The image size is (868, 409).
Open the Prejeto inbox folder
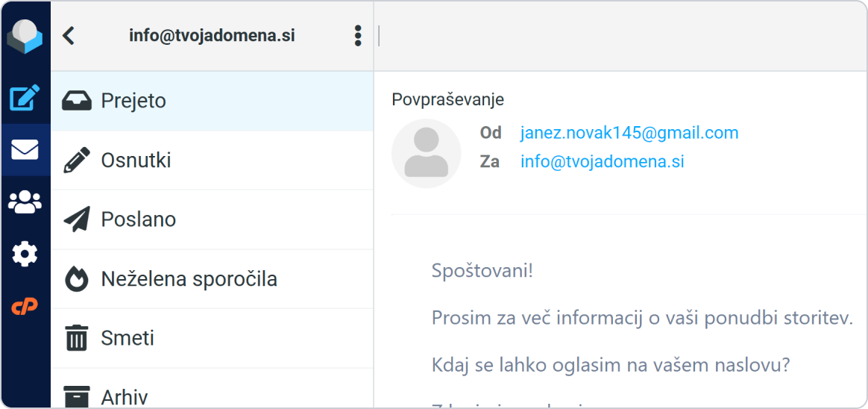coord(212,102)
